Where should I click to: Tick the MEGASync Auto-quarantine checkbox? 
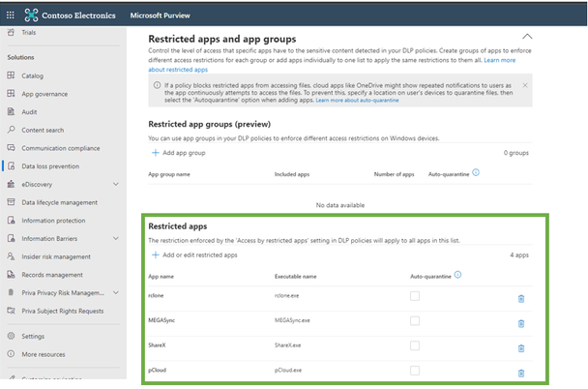415,321
